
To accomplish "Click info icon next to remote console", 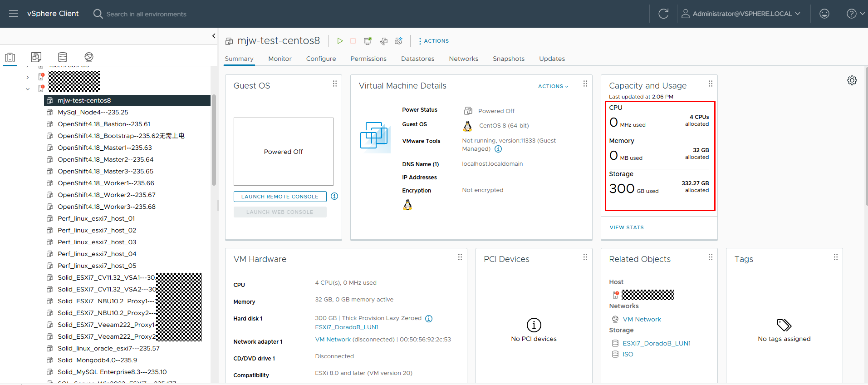I will (x=334, y=196).
